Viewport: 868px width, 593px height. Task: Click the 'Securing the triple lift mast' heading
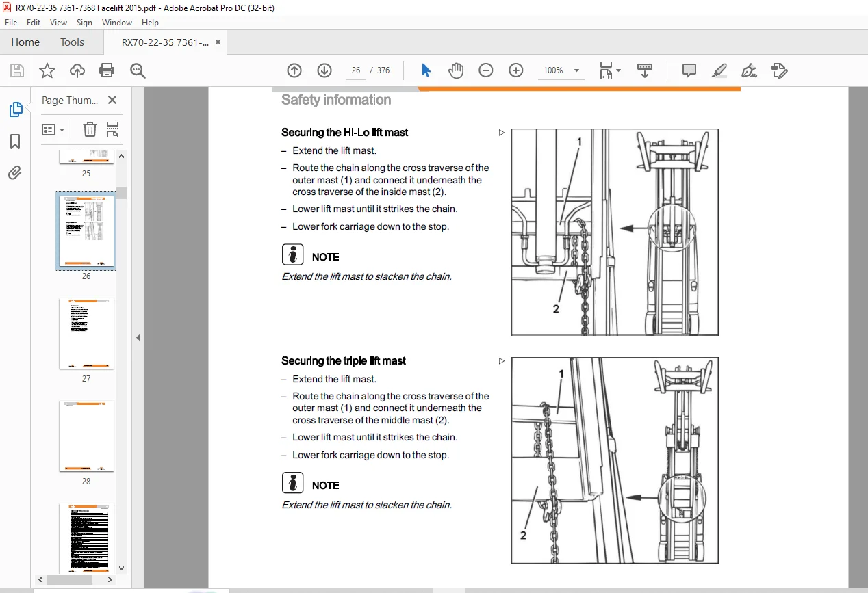[x=344, y=361]
